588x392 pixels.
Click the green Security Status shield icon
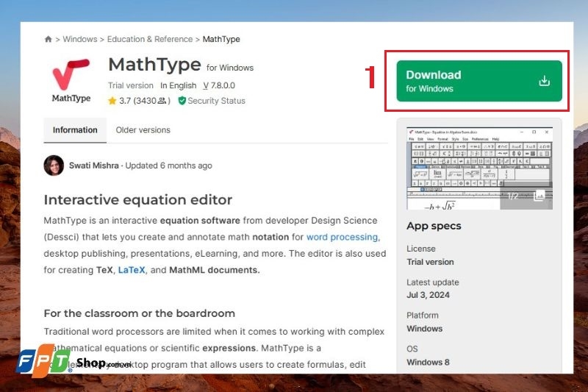182,101
